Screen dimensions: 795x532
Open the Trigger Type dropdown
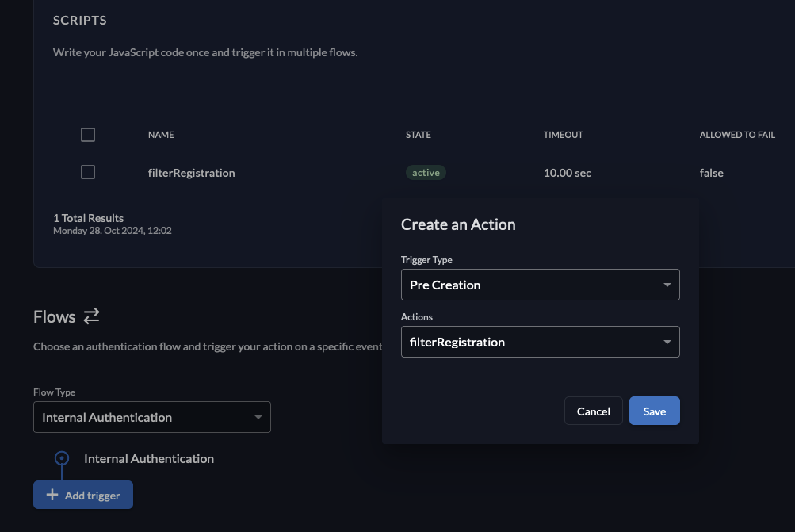point(540,284)
